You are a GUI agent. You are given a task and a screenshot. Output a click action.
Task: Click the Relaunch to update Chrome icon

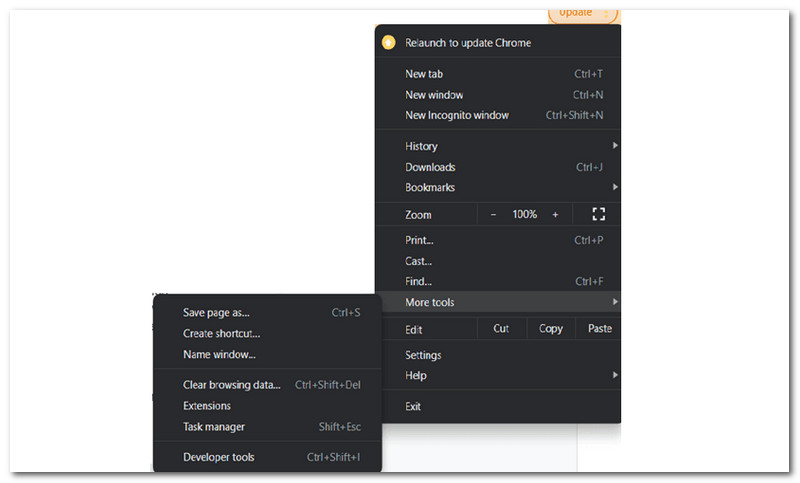388,43
